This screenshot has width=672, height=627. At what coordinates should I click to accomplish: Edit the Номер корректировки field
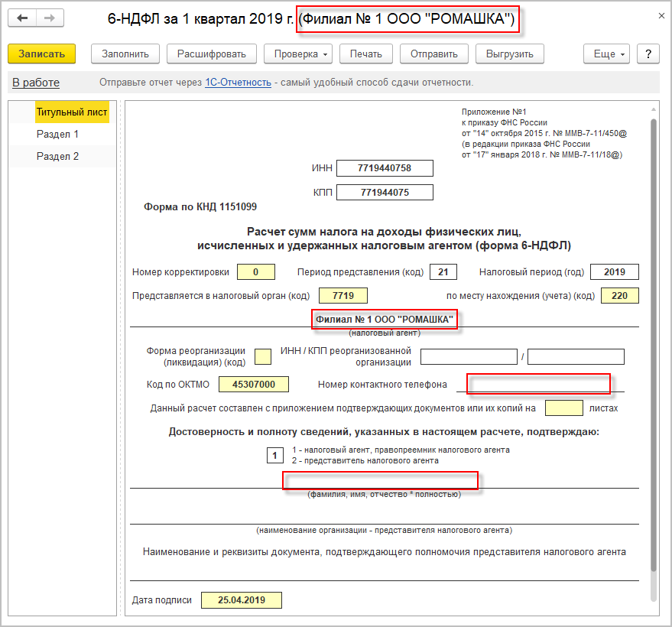click(256, 272)
